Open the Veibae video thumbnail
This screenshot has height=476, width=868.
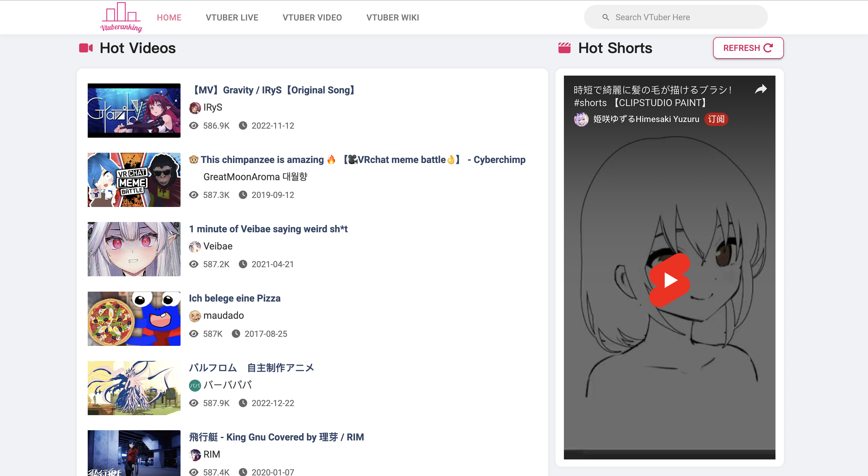coord(134,249)
